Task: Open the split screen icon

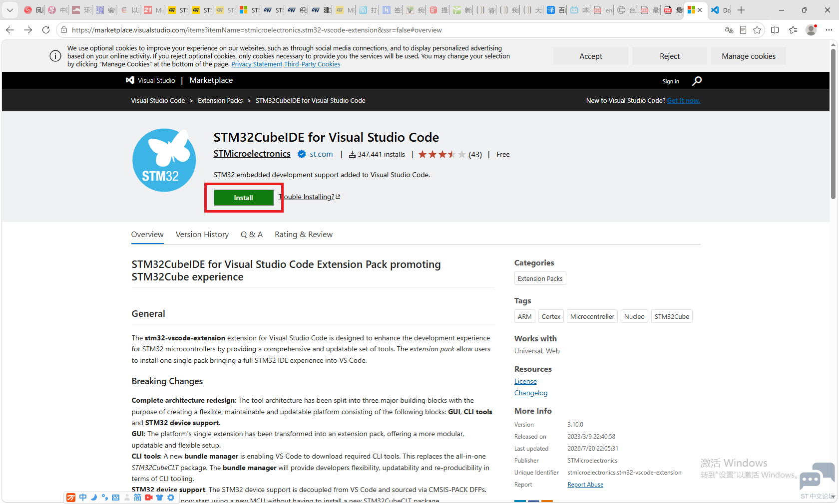Action: click(x=775, y=30)
